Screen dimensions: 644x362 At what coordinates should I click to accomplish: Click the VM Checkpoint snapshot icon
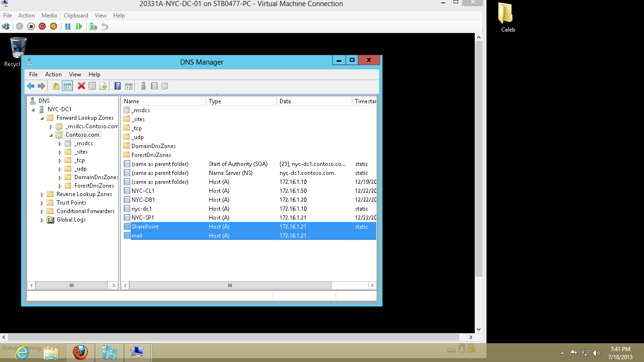pos(93,26)
